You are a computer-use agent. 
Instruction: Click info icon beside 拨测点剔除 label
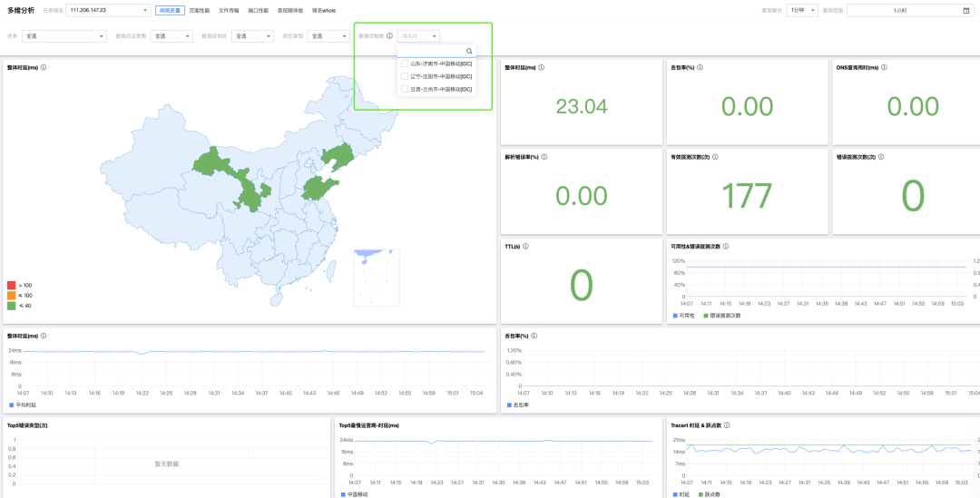pyautogui.click(x=389, y=36)
